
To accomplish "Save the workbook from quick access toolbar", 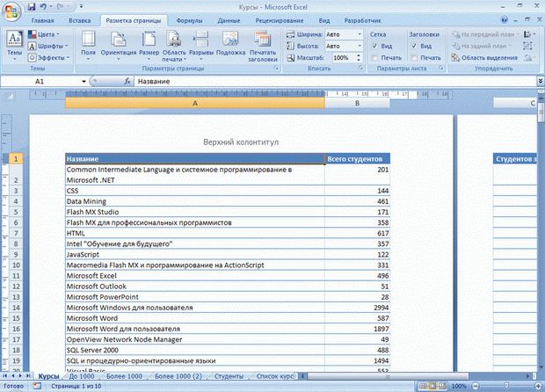I will point(32,7).
